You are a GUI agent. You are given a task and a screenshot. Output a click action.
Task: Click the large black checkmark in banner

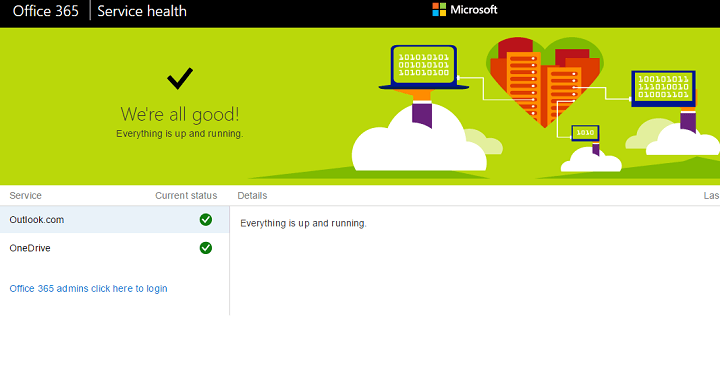click(180, 78)
